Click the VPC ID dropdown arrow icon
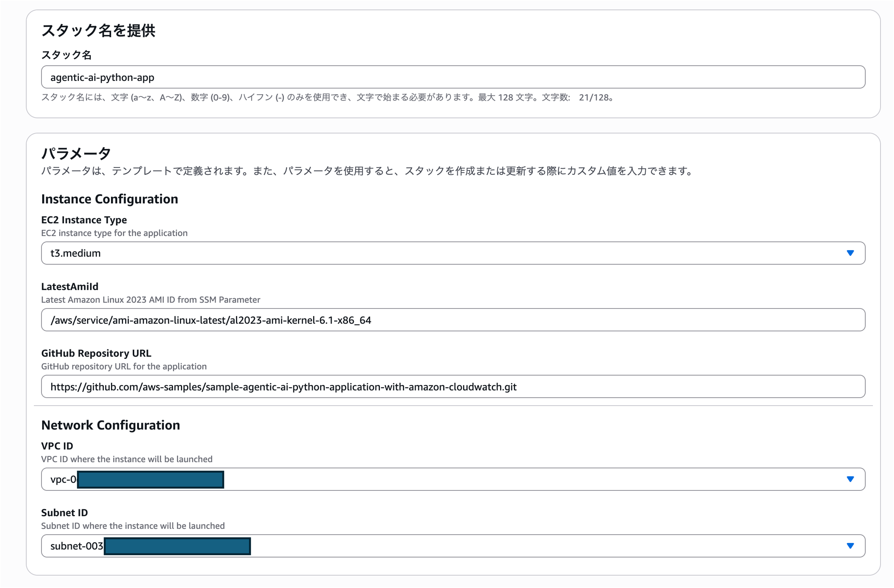This screenshot has height=588, width=894. [850, 479]
